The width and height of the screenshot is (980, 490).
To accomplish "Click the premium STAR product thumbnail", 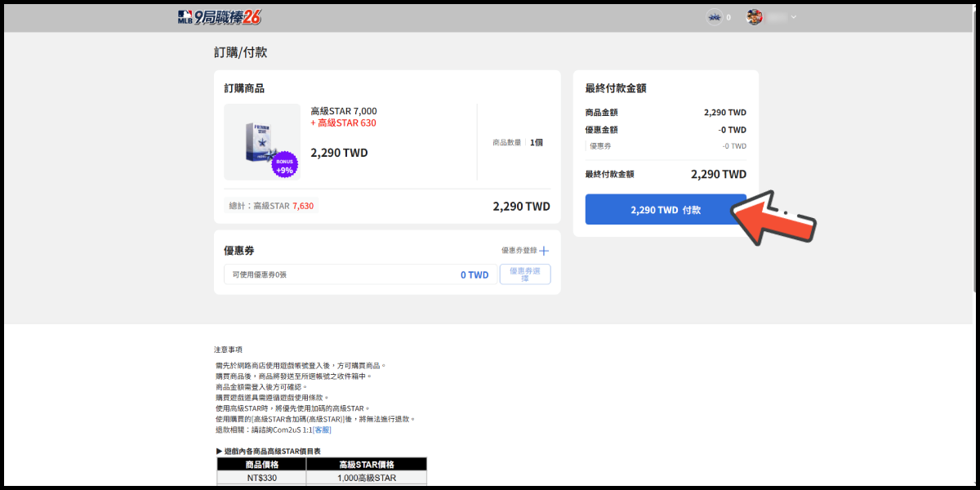I will point(261,141).
